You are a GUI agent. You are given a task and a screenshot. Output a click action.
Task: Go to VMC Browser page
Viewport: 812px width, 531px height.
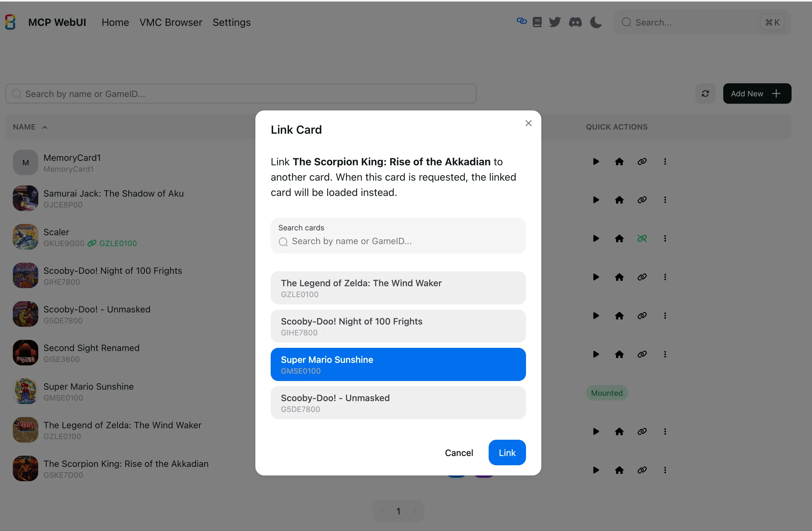pos(170,23)
